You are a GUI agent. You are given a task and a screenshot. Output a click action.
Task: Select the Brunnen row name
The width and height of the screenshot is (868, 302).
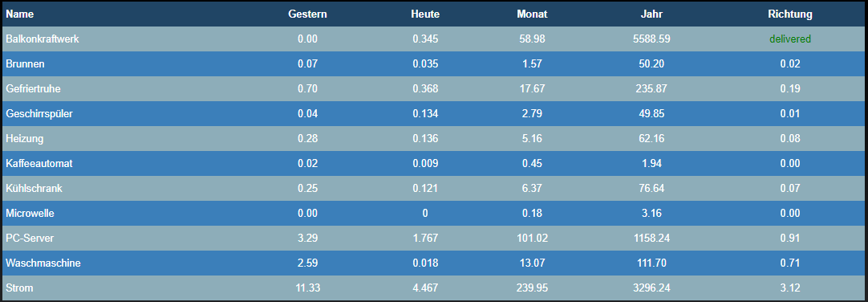(25, 63)
